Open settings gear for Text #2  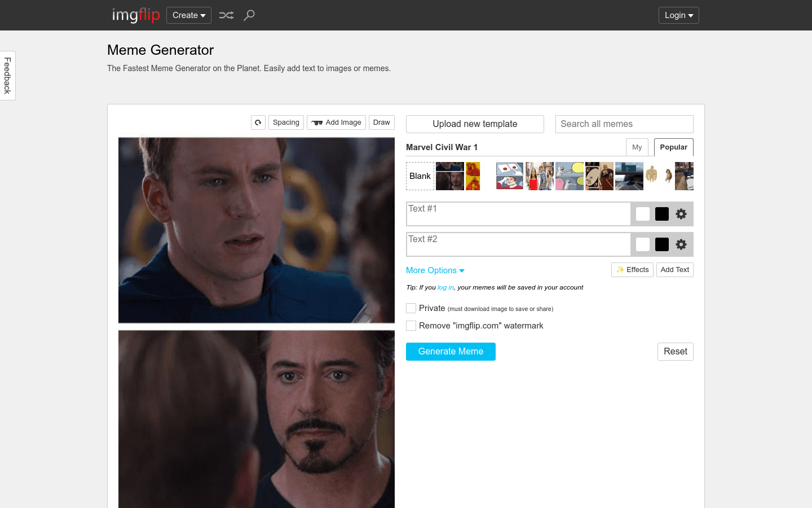[681, 244]
